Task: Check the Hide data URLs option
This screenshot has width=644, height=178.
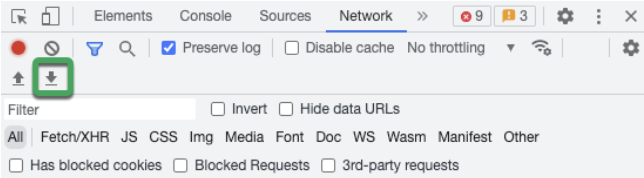Action: pyautogui.click(x=286, y=109)
